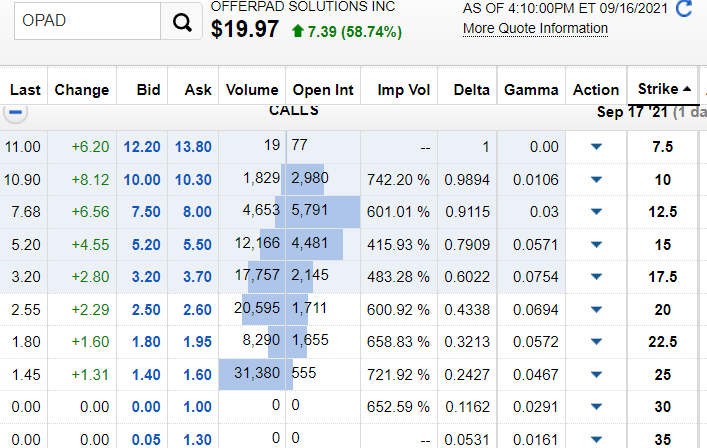Sort by the Last column header
Image resolution: width=707 pixels, height=448 pixels.
pyautogui.click(x=25, y=90)
